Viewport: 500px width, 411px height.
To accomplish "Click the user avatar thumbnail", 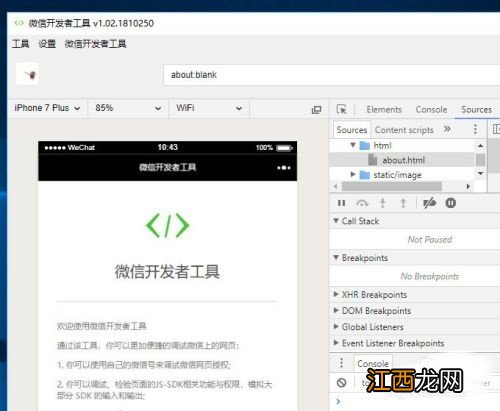I will pos(27,74).
